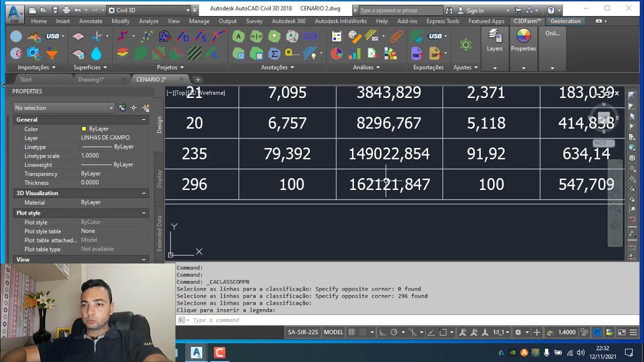Open the Annotate ribbon tab
Screen dimensions: 644x362
pos(91,21)
